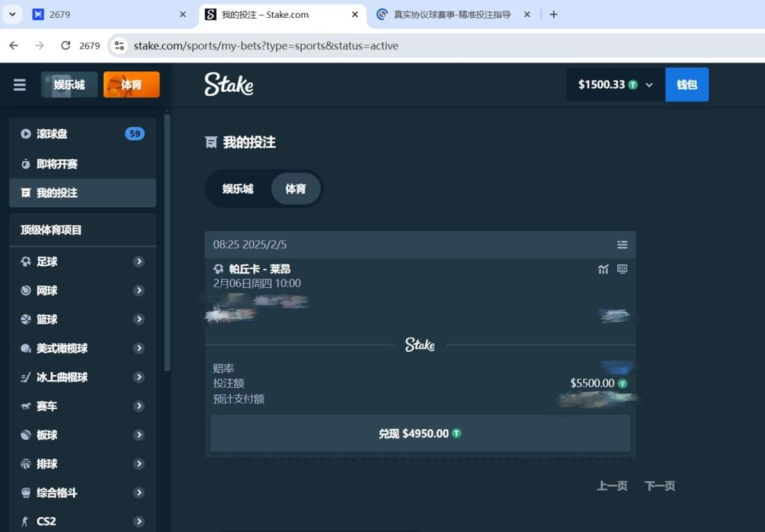Screen dimensions: 765x532
Task: Switch to the 2679 browser tab
Action: click(x=112, y=14)
